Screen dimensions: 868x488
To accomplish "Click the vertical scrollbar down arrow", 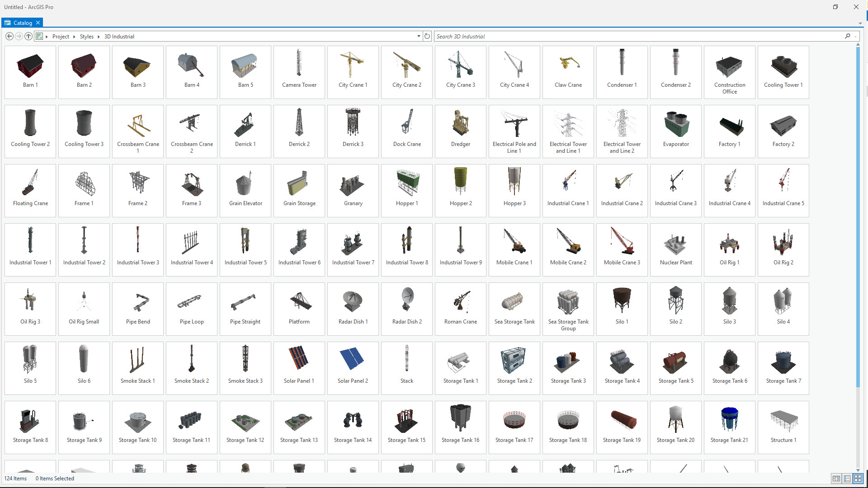I will click(858, 469).
